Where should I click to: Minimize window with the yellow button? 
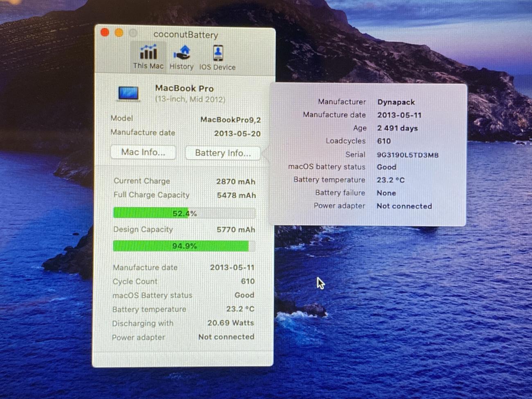(x=119, y=33)
